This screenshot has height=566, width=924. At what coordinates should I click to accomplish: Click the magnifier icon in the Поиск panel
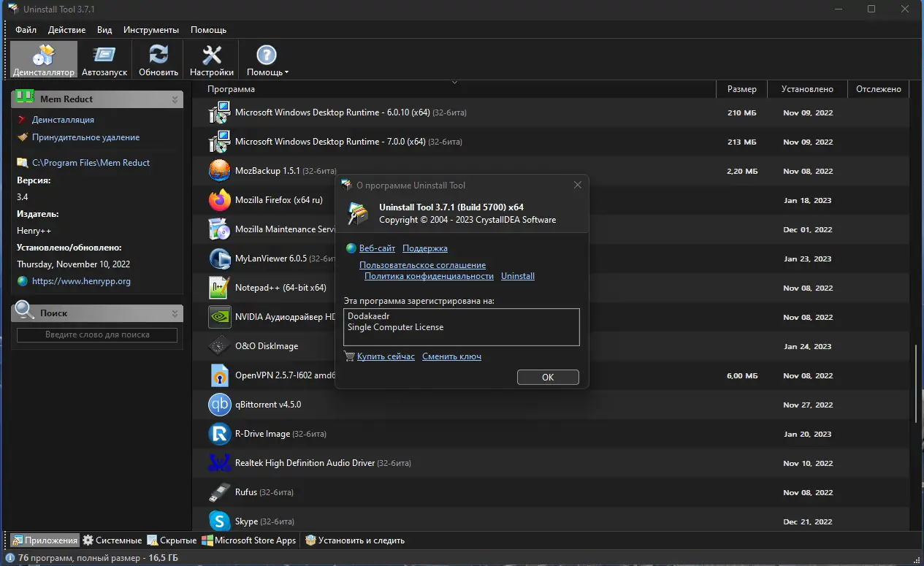point(24,310)
